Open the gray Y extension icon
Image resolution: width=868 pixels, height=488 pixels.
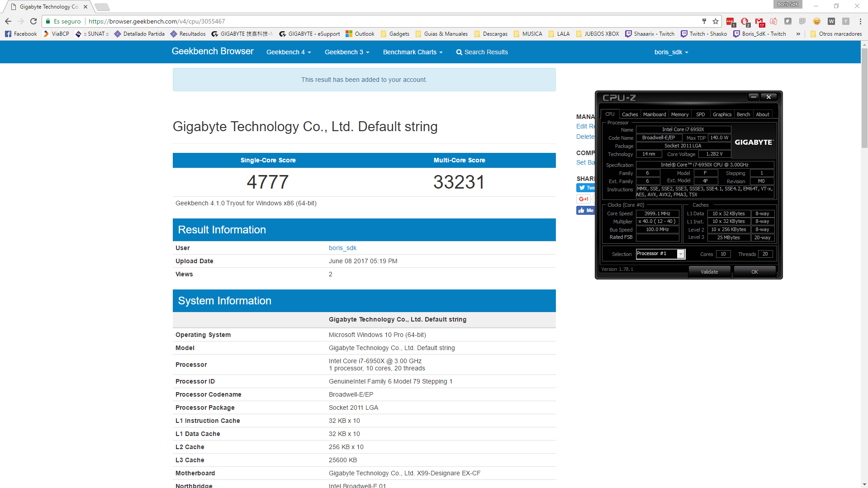point(846,21)
